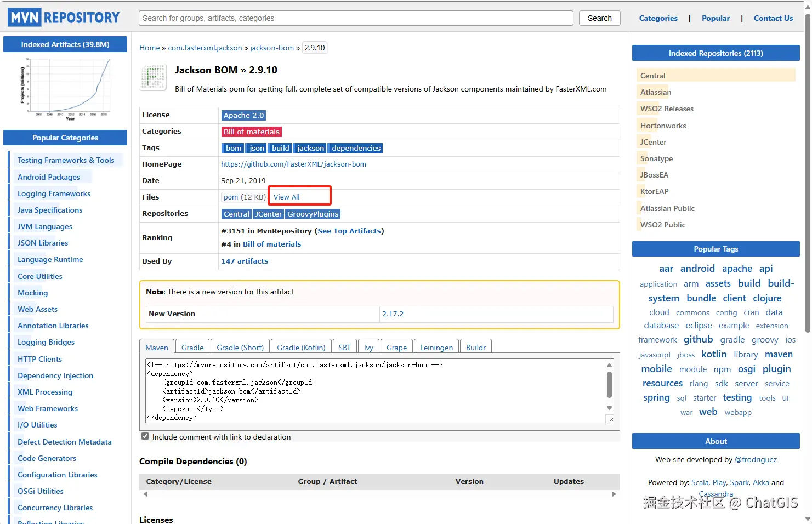Click the dependencies tag
Screen dimensions: 812x524
click(356, 148)
